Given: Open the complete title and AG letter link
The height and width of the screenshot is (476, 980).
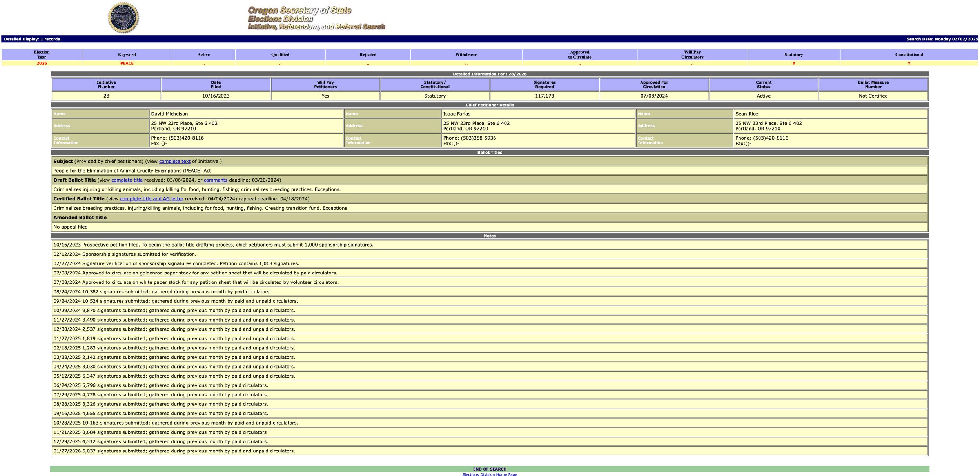Looking at the screenshot, I should pos(152,199).
